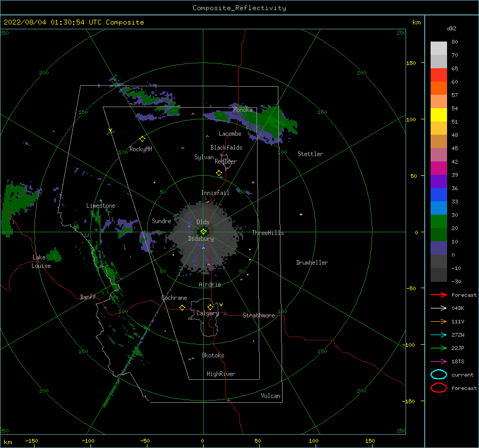Click the white plus marker east of ThreeHills
Screen dimensions: 479x448
coord(301,214)
